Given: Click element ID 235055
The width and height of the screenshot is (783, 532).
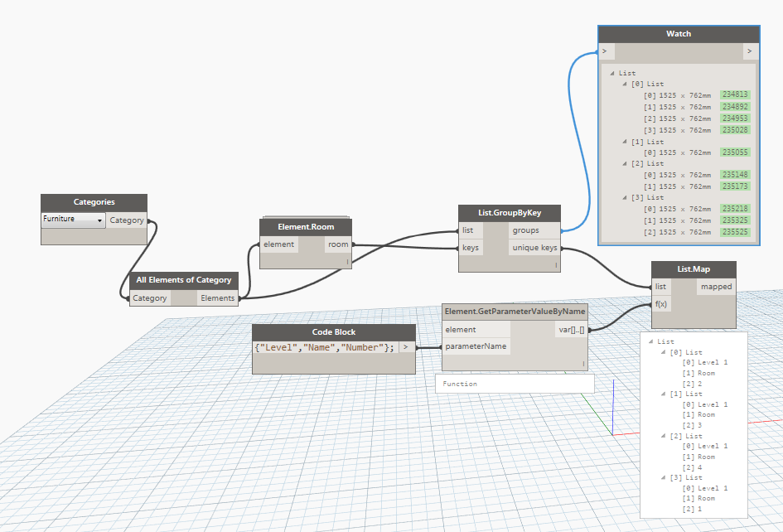Looking at the screenshot, I should coord(735,152).
